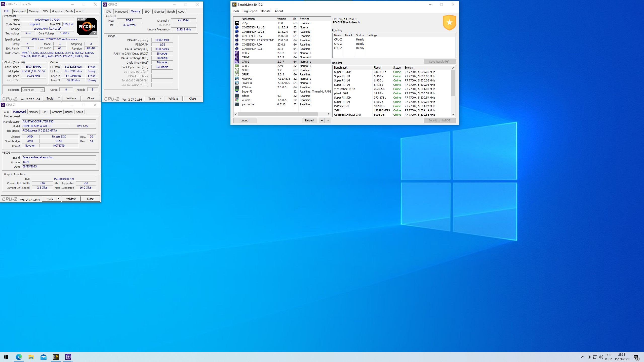Click the Super PI application icon
The width and height of the screenshot is (644, 362).
[237, 92]
